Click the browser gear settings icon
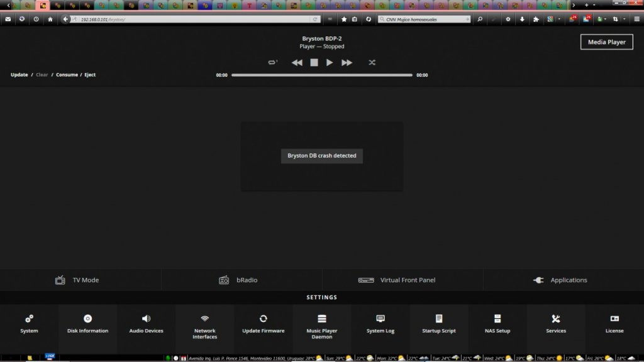 508,19
